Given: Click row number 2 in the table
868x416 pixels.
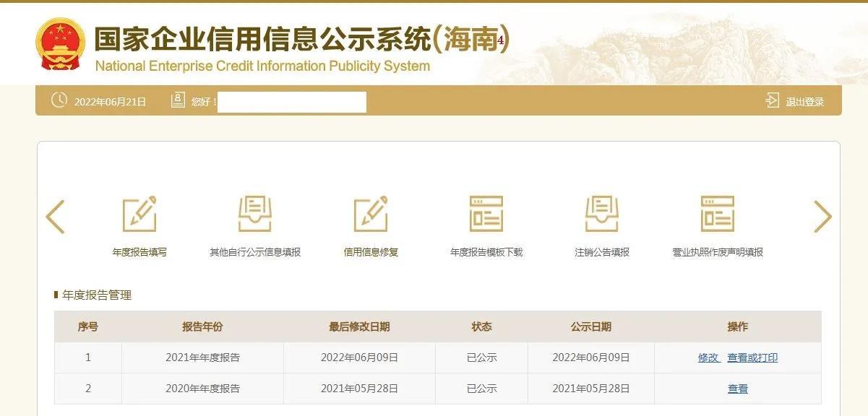Looking at the screenshot, I should click(x=88, y=389).
